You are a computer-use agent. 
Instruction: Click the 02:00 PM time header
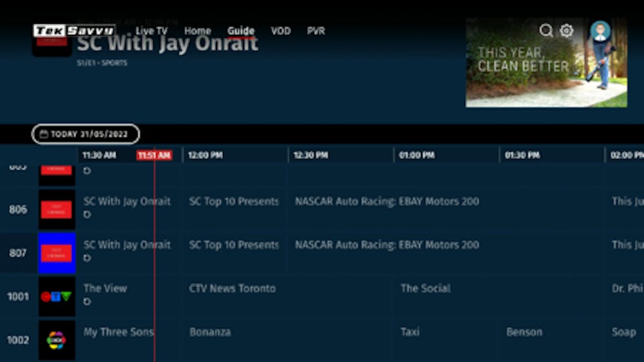627,155
